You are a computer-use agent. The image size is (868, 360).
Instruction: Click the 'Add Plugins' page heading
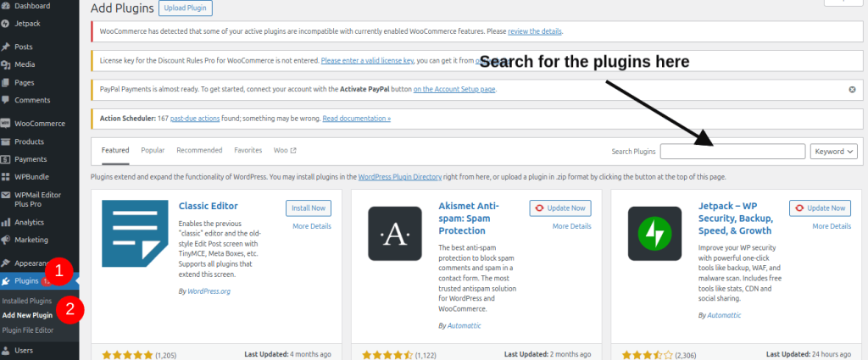pyautogui.click(x=122, y=8)
